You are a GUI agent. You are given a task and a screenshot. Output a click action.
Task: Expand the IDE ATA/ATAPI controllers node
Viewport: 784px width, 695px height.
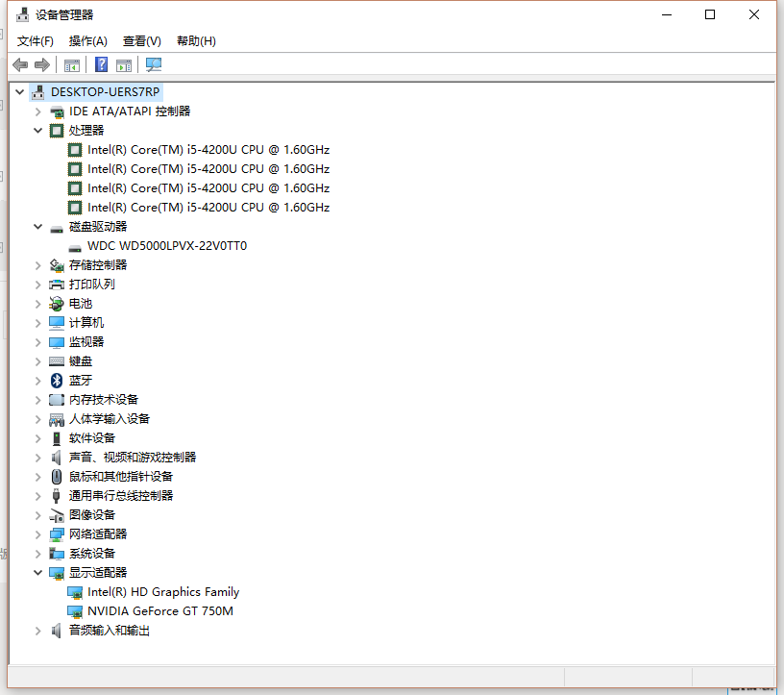pos(38,112)
